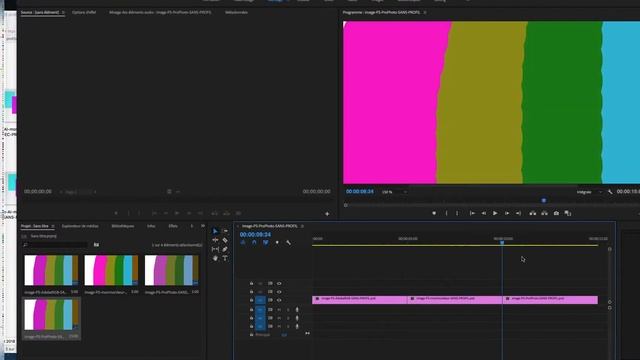Add a marker in the timeline header
Screen dimensions: 640x360
[277, 242]
